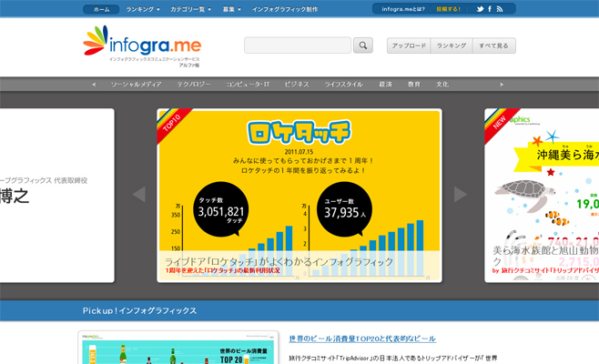This screenshot has height=364, width=599.
Task: Click the ランキング button beside search
Action: [452, 45]
